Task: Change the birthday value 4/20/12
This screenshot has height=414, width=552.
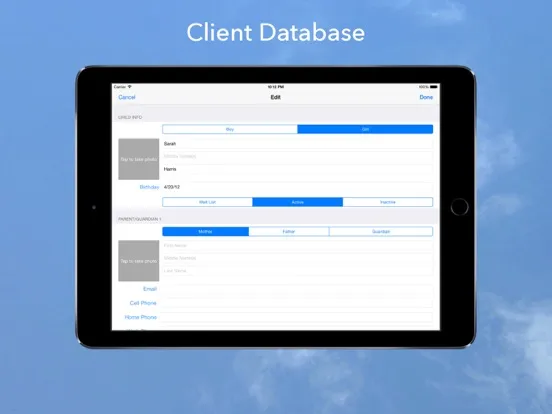Action: [x=297, y=187]
